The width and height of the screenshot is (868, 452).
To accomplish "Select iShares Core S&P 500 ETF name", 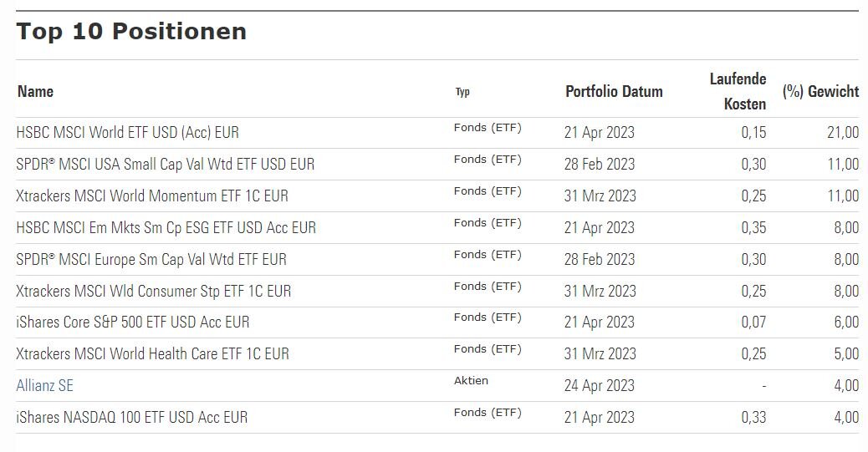I will click(133, 322).
